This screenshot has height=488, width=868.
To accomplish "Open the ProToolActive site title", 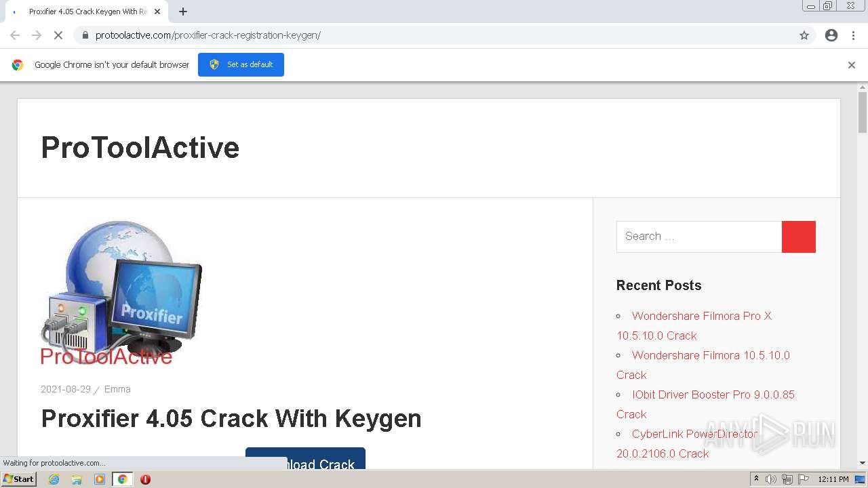I will pyautogui.click(x=140, y=148).
